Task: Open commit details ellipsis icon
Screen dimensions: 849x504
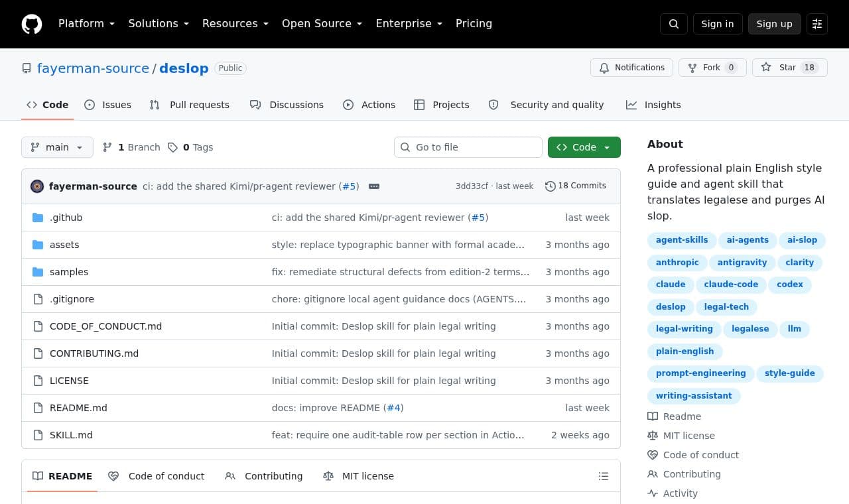Action: coord(374,186)
